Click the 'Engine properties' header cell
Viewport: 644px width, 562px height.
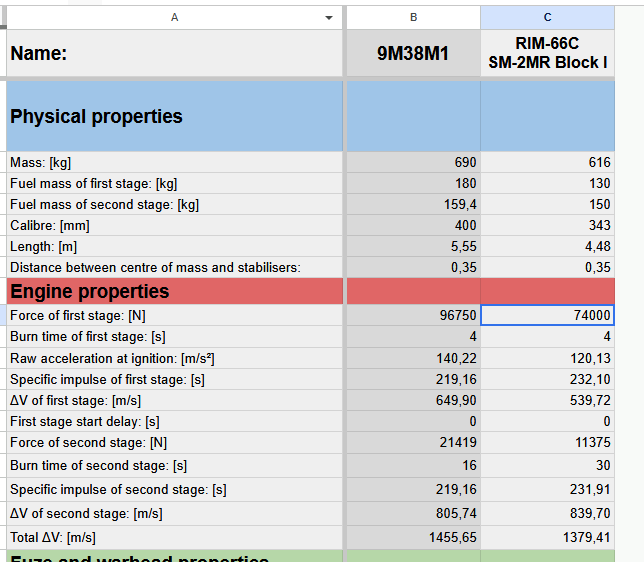[x=175, y=291]
